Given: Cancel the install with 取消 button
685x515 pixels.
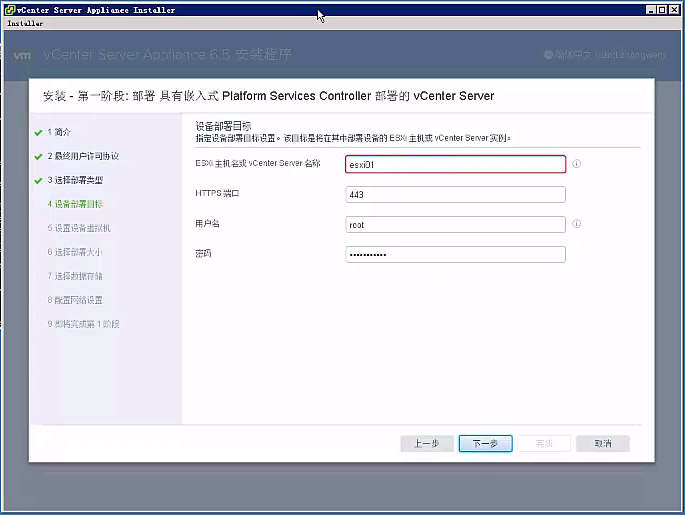Looking at the screenshot, I should (603, 443).
